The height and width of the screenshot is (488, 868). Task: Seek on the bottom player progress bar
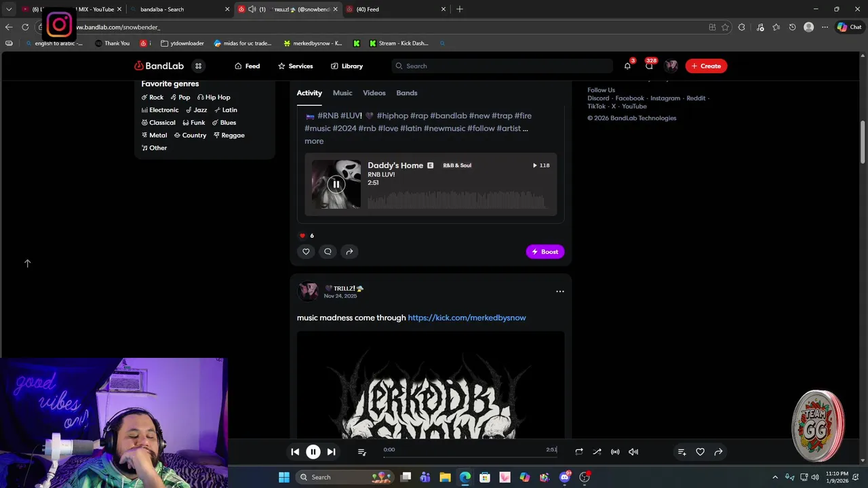(x=470, y=457)
